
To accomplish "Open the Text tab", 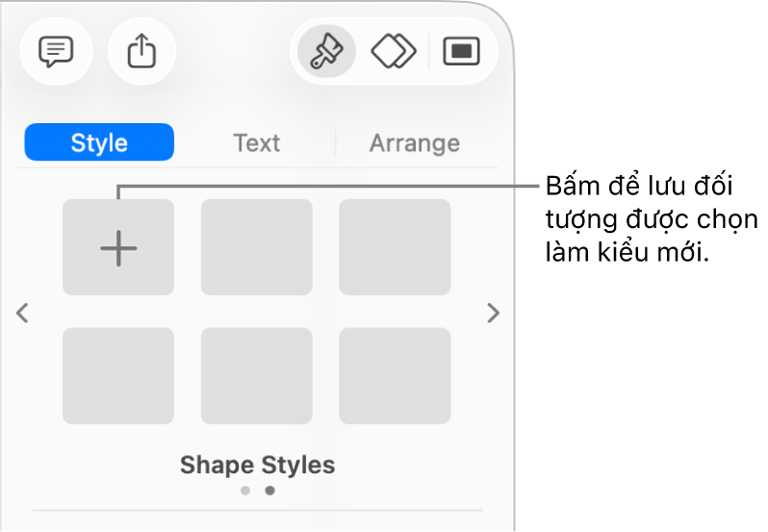I will (x=256, y=142).
